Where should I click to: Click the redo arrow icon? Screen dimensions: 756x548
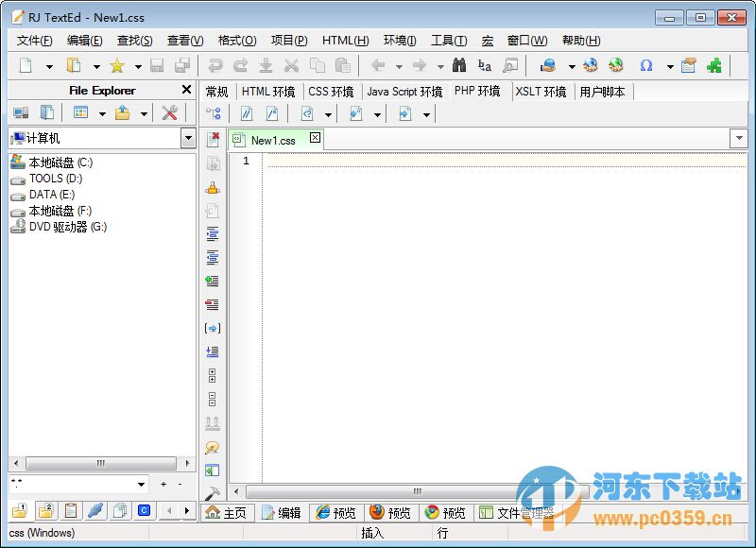coord(241,65)
